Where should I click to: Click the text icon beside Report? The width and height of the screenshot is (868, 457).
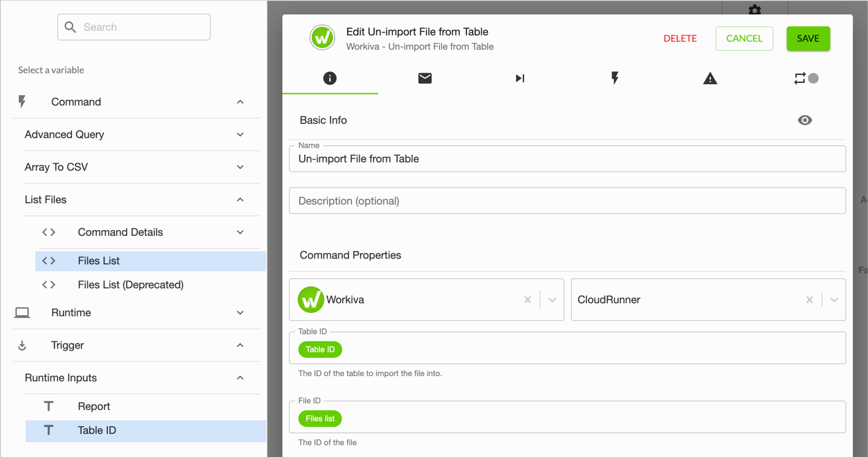tap(49, 406)
